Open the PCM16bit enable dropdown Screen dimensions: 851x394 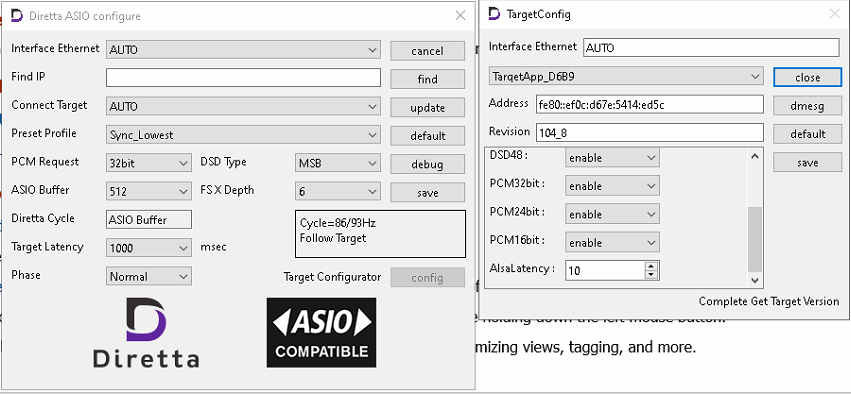click(x=612, y=242)
